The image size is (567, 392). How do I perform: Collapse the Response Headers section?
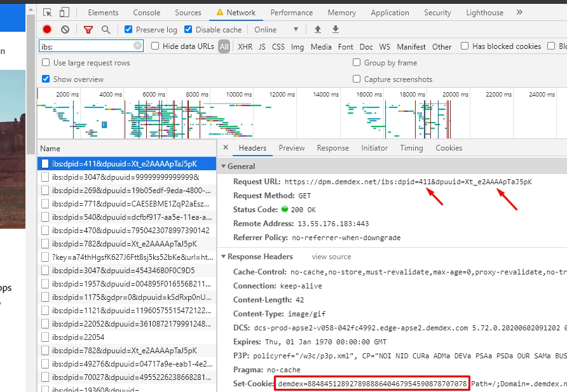coord(224,257)
